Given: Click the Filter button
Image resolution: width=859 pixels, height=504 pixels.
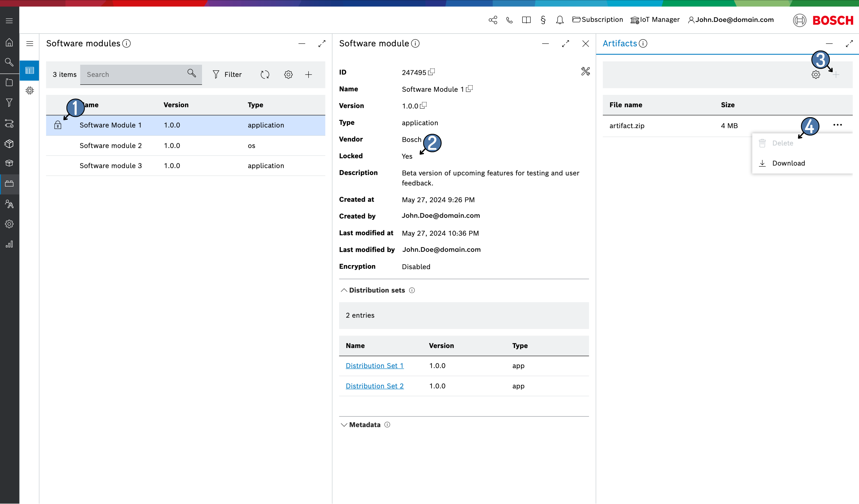Looking at the screenshot, I should [x=227, y=75].
